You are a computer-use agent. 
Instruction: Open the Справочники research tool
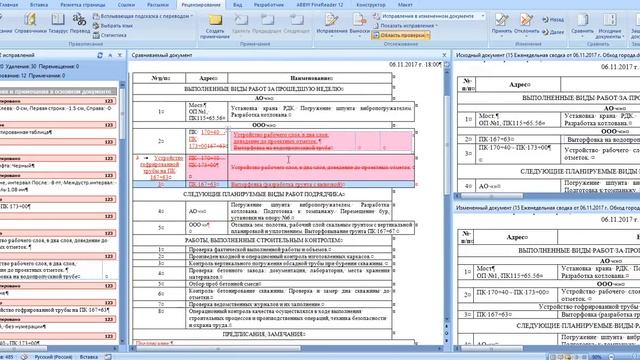pos(31,23)
